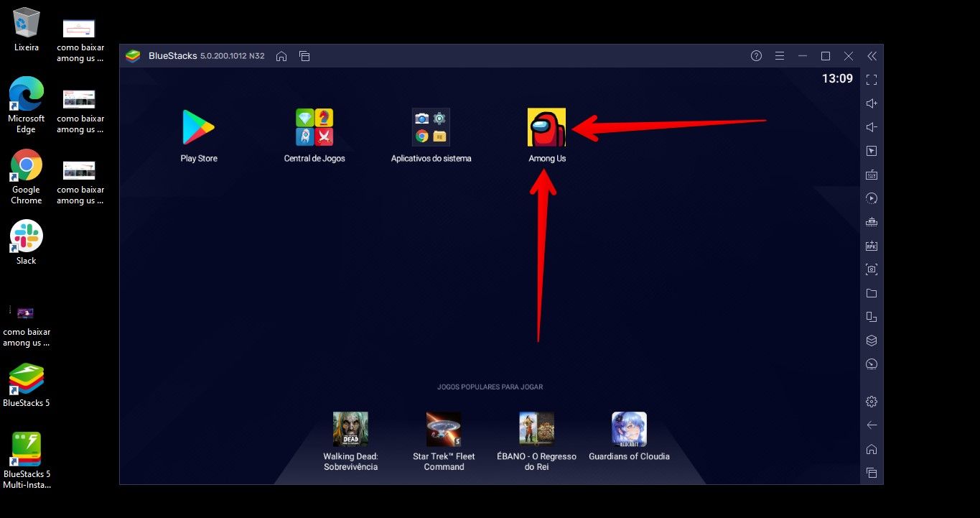
Task: Open the multi-window tabs icon in title bar
Action: (x=304, y=56)
